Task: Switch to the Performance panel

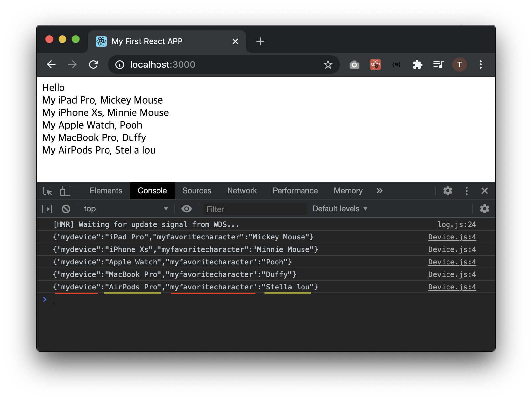Action: tap(295, 191)
